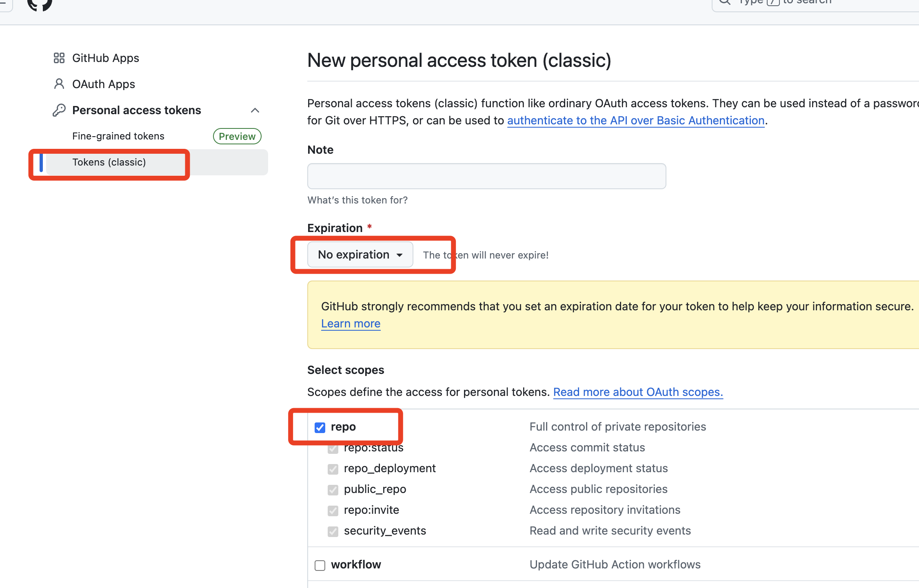
Task: Open the Basic Authentication API link
Action: point(635,121)
